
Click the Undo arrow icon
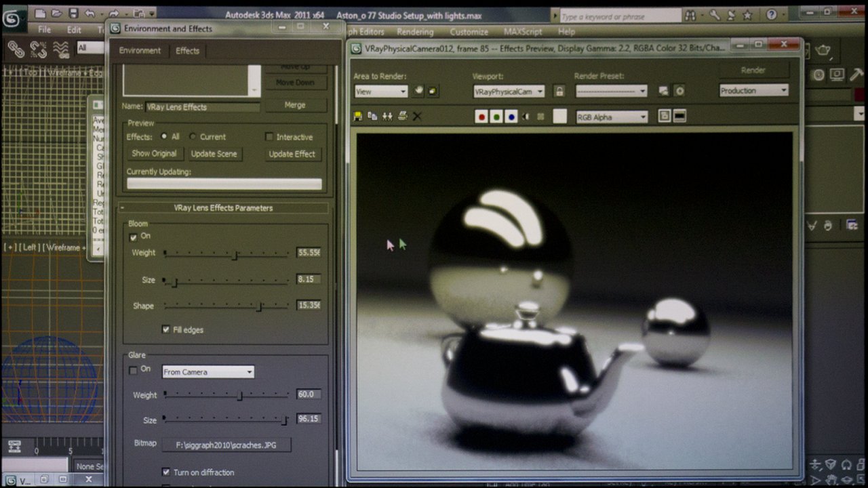pyautogui.click(x=91, y=13)
